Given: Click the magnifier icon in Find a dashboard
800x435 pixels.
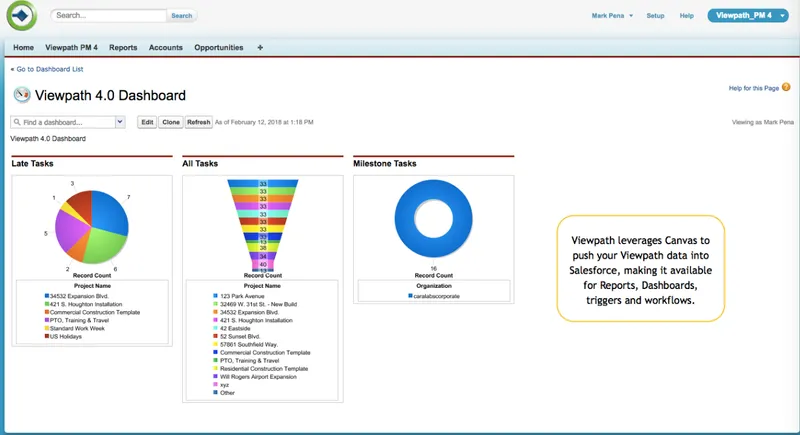Looking at the screenshot, I should 17,122.
